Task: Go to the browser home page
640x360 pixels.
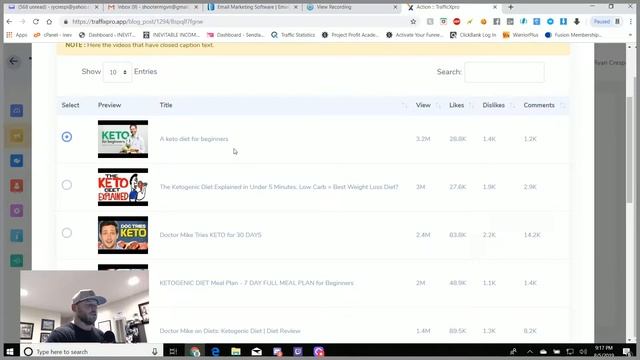Action: tap(49, 22)
